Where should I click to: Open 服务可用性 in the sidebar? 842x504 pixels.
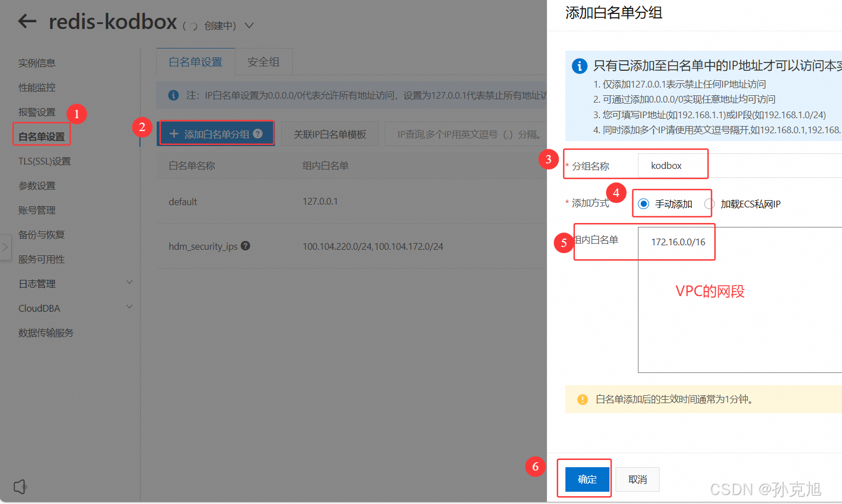pyautogui.click(x=41, y=259)
